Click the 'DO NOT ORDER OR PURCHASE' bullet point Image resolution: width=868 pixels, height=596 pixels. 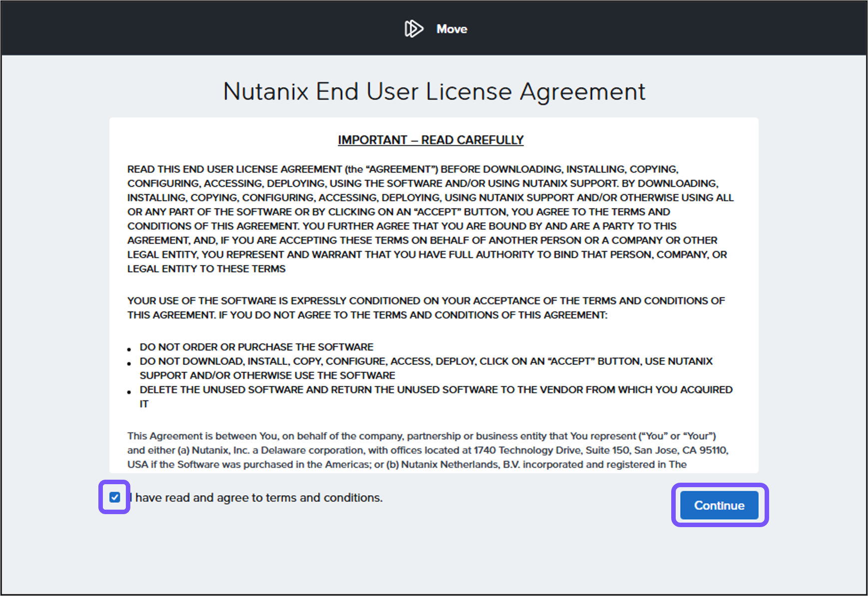pyautogui.click(x=257, y=346)
